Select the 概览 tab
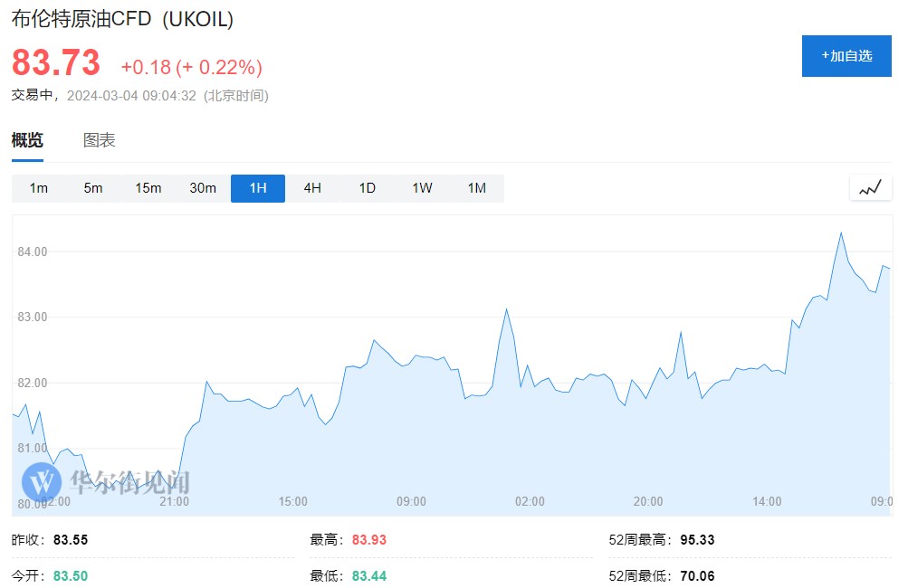The width and height of the screenshot is (908, 588). click(27, 140)
